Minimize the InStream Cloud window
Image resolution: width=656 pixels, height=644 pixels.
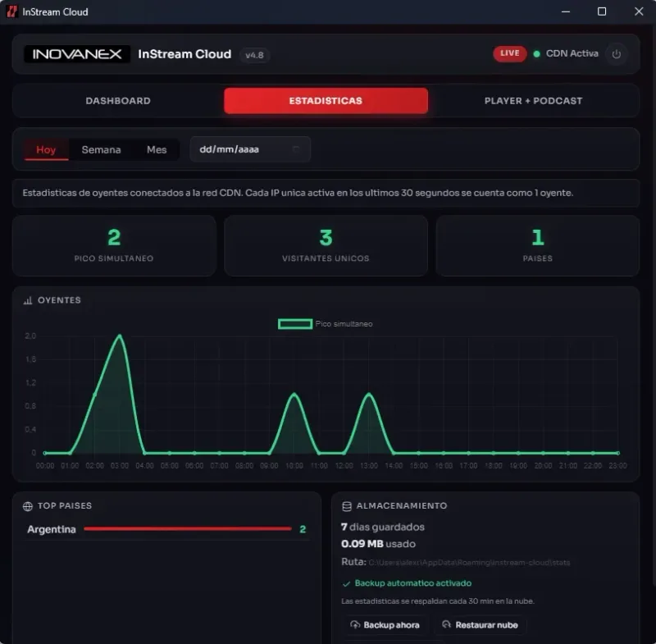coord(566,11)
